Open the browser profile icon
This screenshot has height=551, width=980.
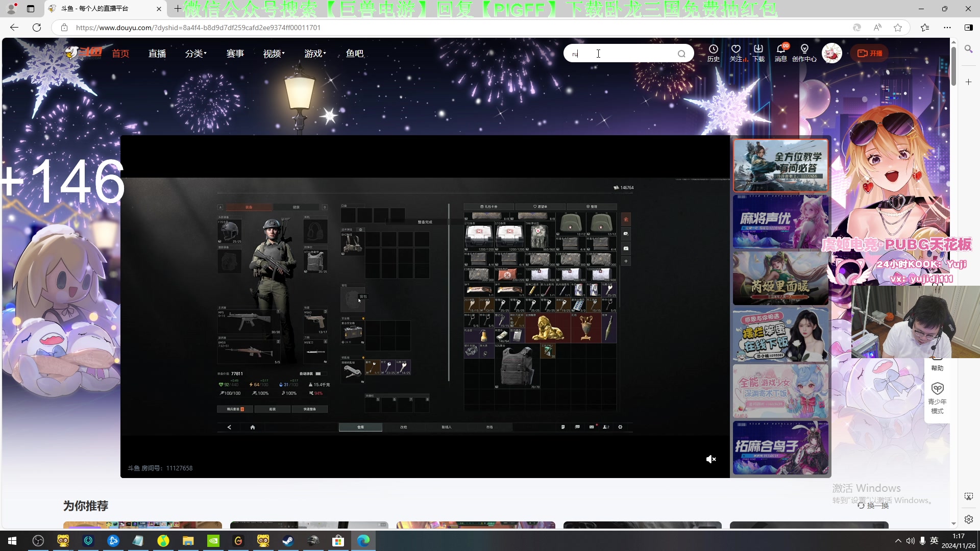11,9
